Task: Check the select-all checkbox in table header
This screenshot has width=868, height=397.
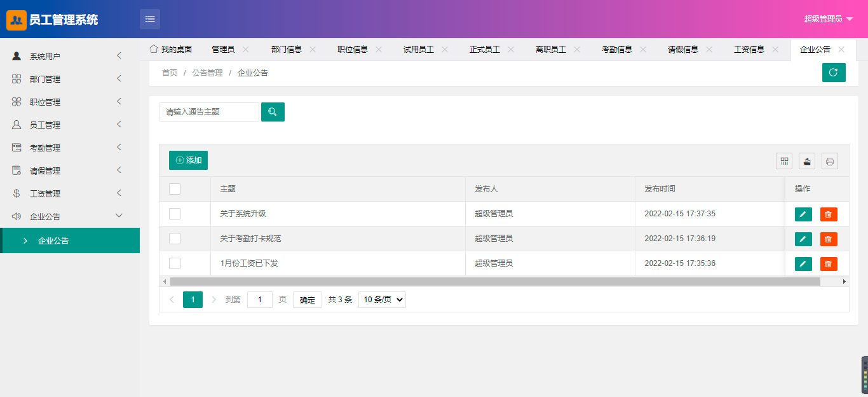Action: click(175, 189)
